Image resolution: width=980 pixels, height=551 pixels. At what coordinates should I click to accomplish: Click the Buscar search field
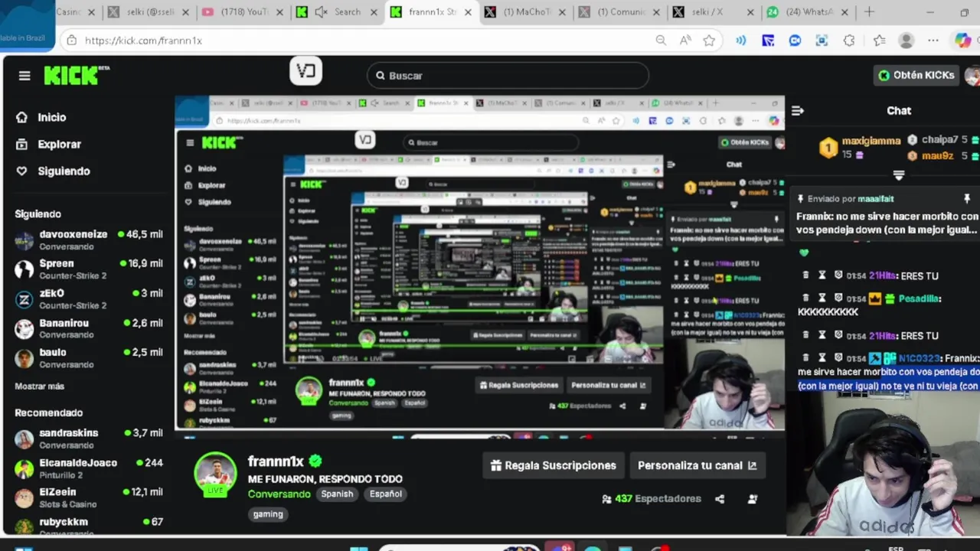tap(508, 76)
